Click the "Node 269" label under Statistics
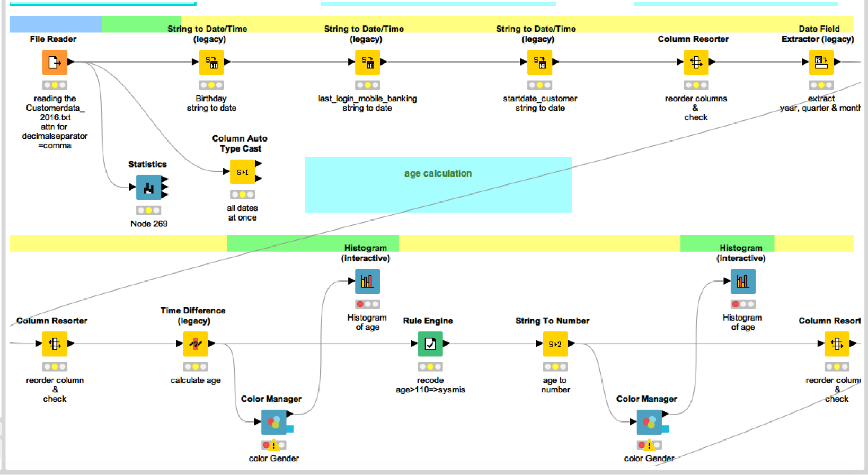The height and width of the screenshot is (475, 868). coord(149,224)
